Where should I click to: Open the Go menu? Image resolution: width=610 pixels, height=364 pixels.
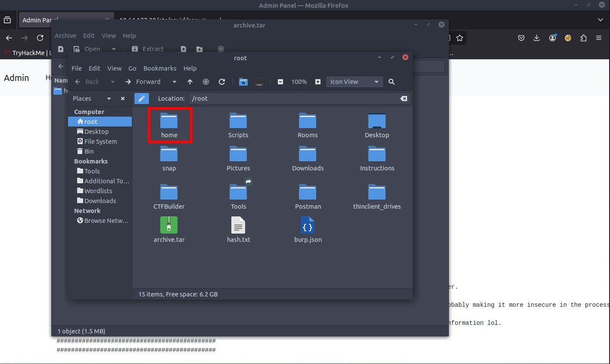(x=132, y=68)
